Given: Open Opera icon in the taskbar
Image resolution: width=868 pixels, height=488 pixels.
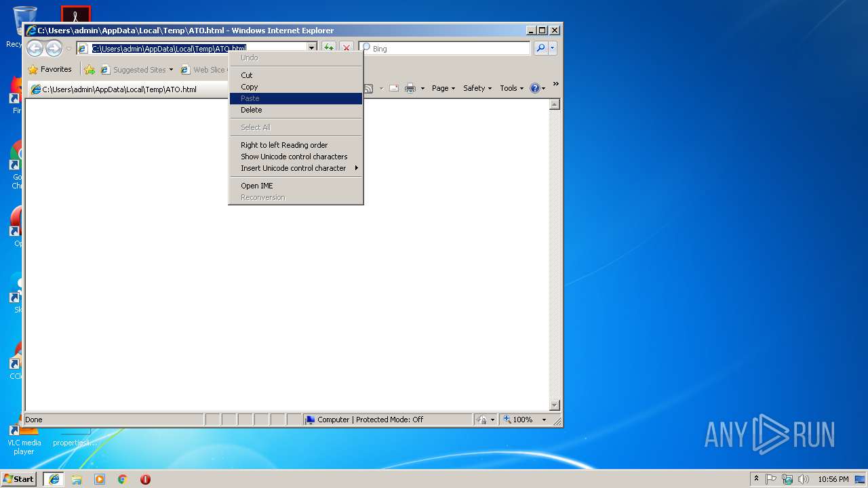Looking at the screenshot, I should [145, 479].
